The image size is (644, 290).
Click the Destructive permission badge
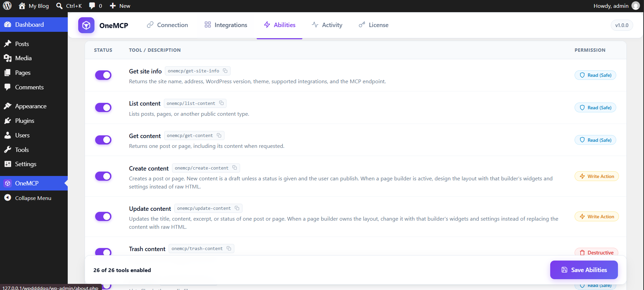click(x=597, y=252)
